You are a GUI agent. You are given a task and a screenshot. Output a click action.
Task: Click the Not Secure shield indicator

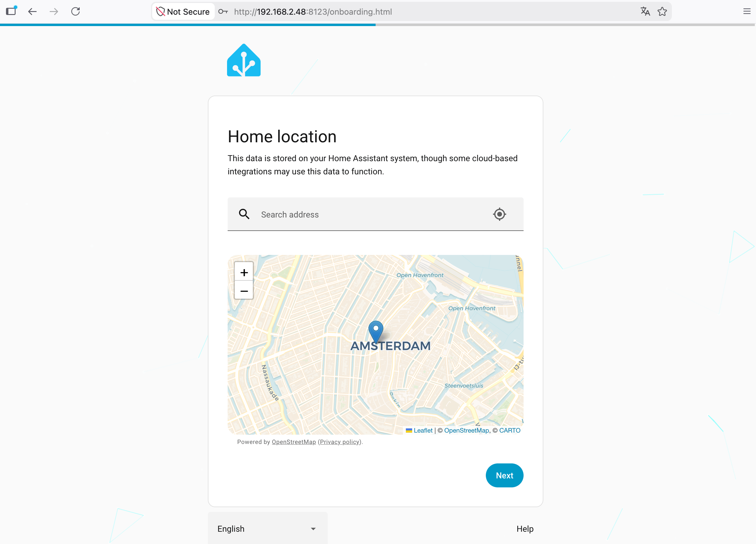point(183,12)
